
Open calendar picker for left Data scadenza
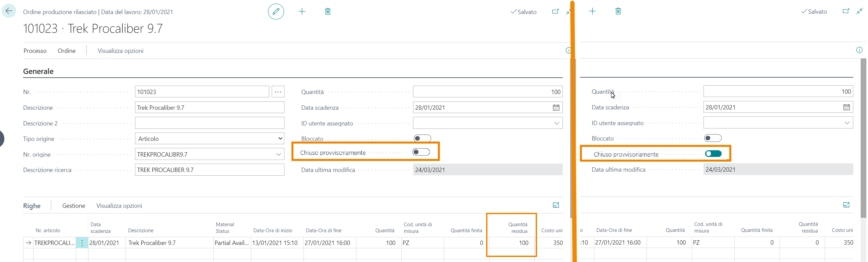556,107
